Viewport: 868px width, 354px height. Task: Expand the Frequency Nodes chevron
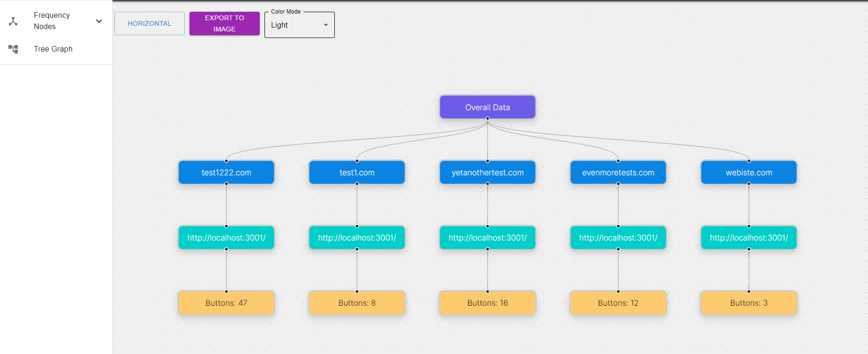(x=99, y=21)
